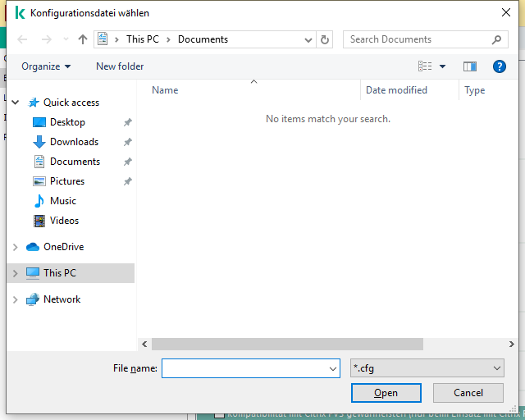525x420 pixels.
Task: Click the blue Help question mark icon
Action: coord(499,66)
